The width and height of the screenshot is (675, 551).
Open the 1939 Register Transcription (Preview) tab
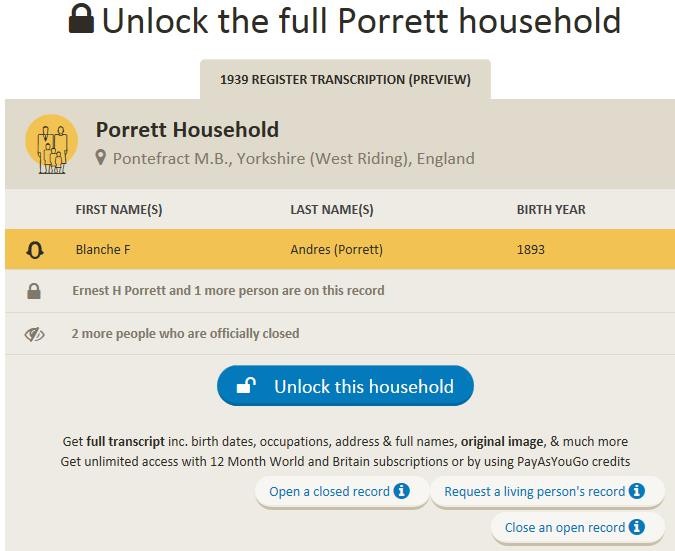(x=345, y=80)
